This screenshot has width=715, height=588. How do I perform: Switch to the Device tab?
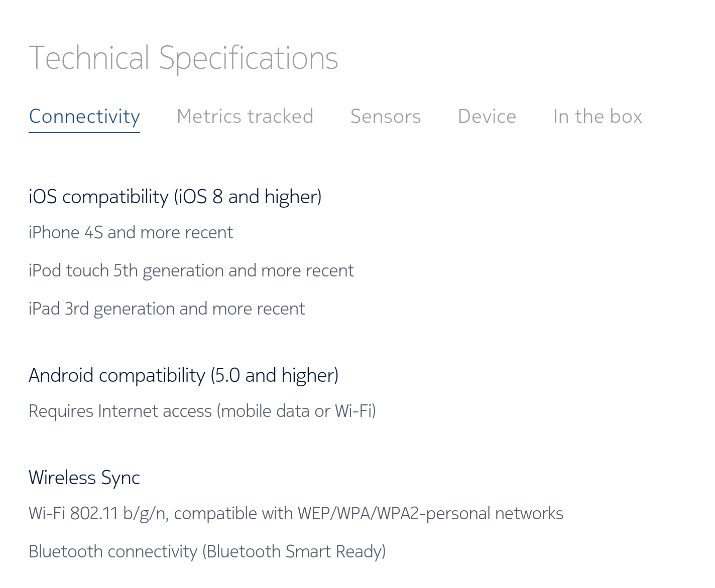point(487,116)
